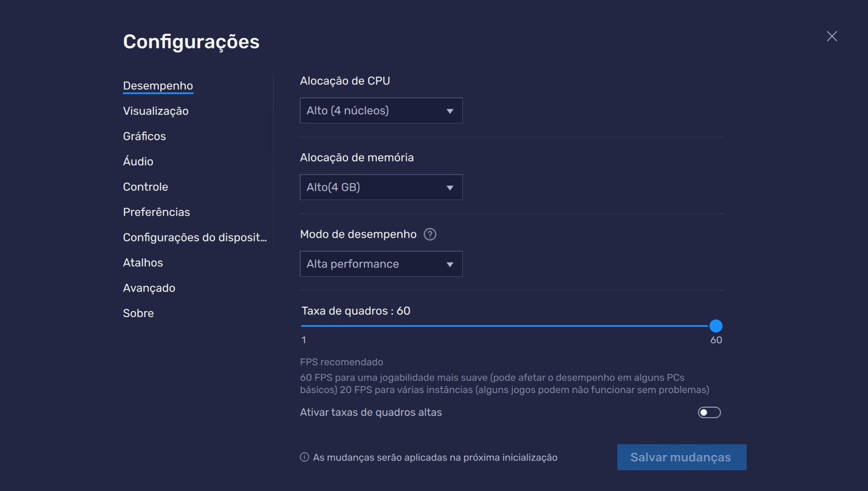Open the Alocação de CPU dropdown
868x491 pixels.
pyautogui.click(x=381, y=110)
